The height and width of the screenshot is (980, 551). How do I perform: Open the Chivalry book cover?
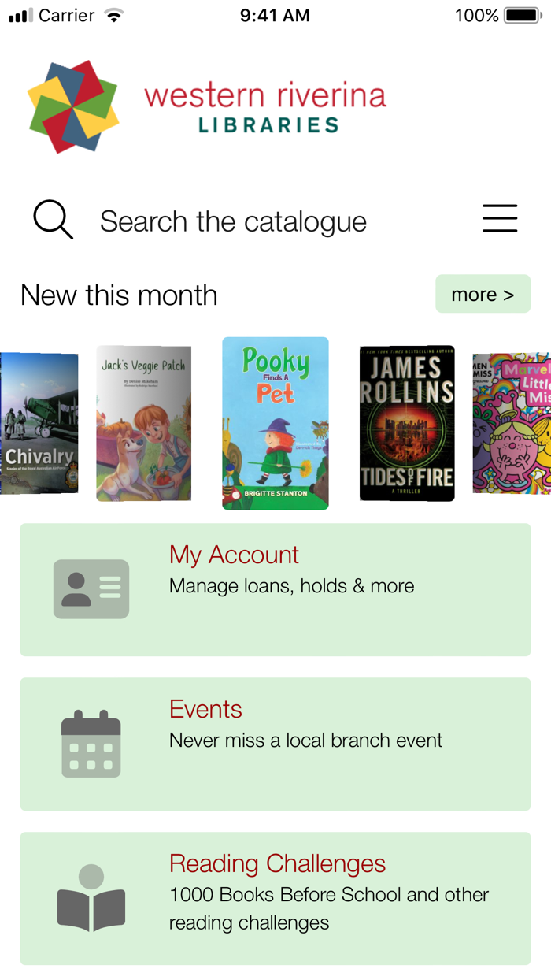pyautogui.click(x=39, y=423)
